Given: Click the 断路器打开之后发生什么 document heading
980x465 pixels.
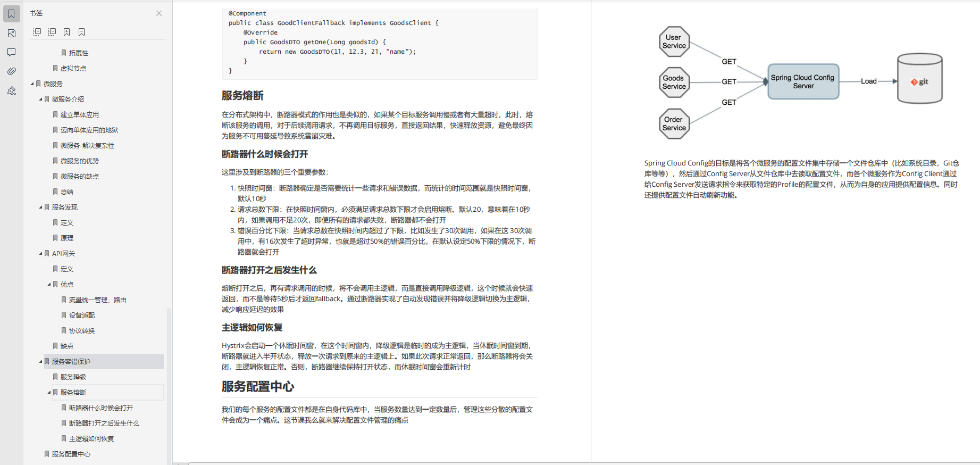Looking at the screenshot, I should point(269,270).
